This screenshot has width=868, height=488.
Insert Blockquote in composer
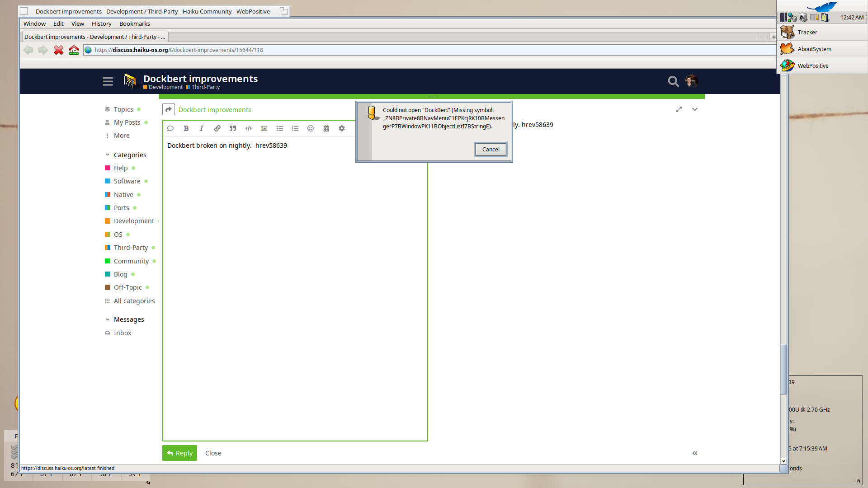[233, 128]
